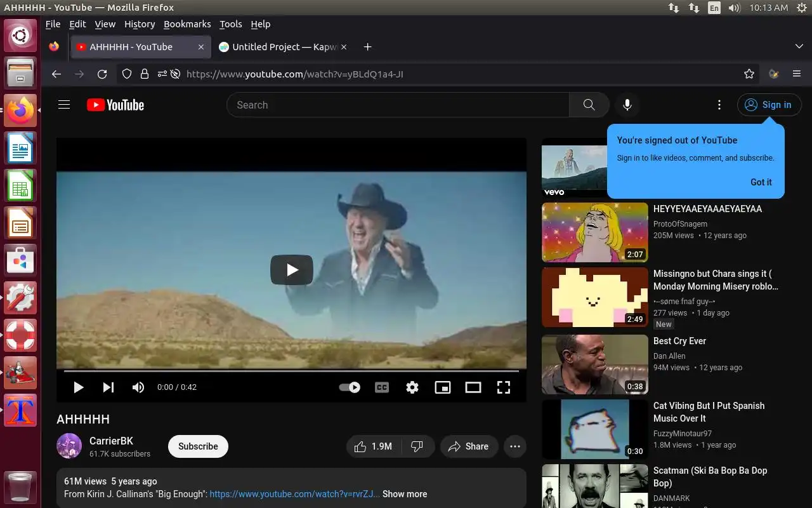The height and width of the screenshot is (508, 812).
Task: Open the Big Enough video link in description
Action: click(295, 494)
